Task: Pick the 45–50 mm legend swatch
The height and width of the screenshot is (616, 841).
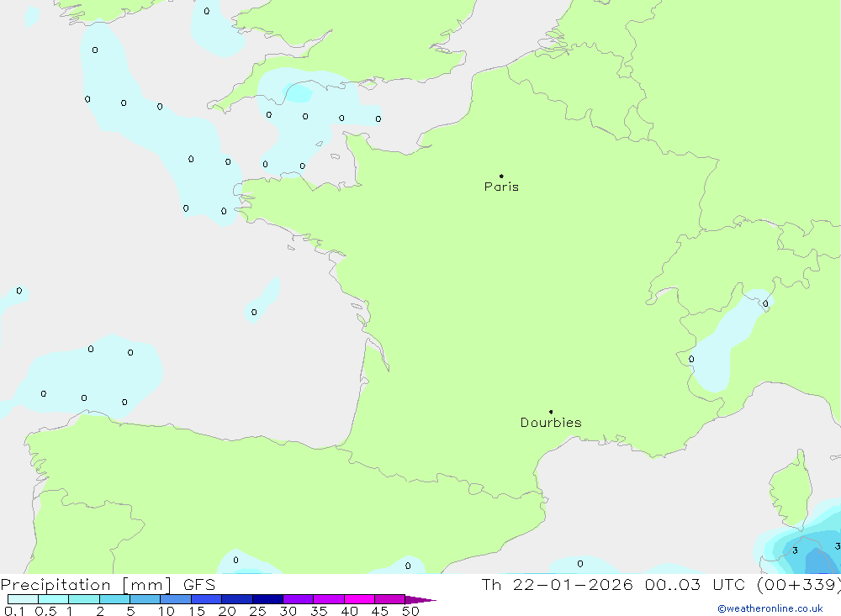Action: point(390,599)
